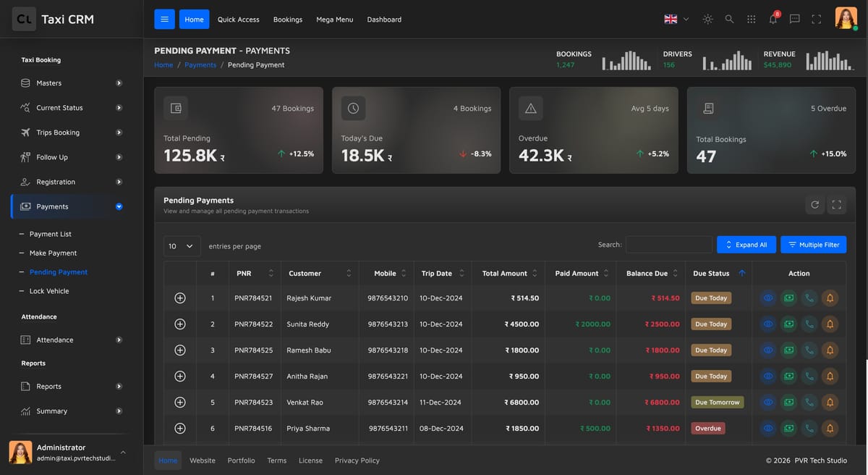Click the Expand All button
This screenshot has height=475, width=868.
[746, 245]
